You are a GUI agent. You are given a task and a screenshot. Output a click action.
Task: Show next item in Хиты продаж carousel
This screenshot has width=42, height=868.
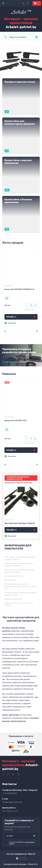(x=37, y=331)
